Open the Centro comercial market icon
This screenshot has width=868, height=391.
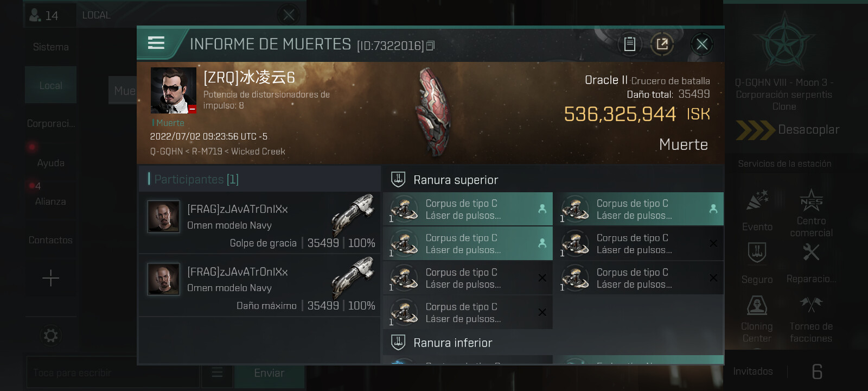(811, 213)
